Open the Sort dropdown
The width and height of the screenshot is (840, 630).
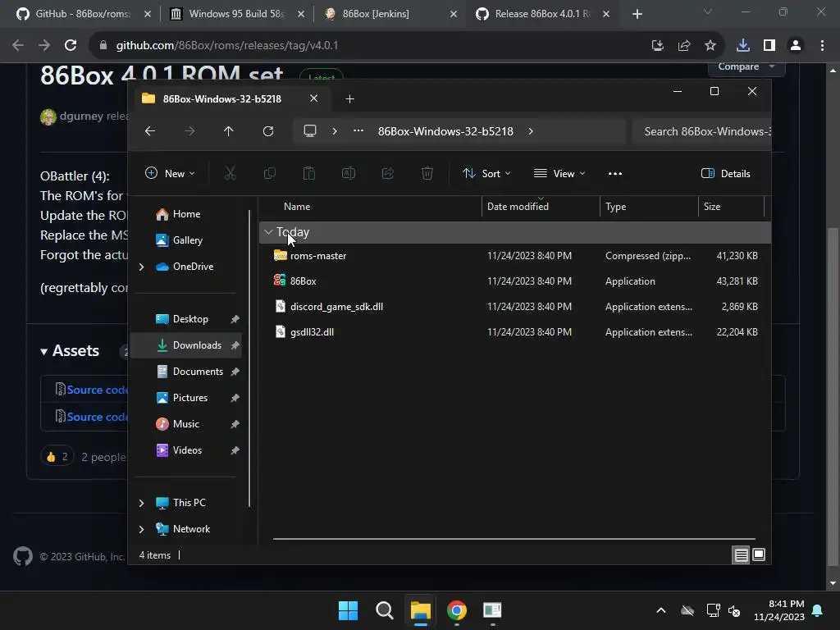pyautogui.click(x=486, y=174)
